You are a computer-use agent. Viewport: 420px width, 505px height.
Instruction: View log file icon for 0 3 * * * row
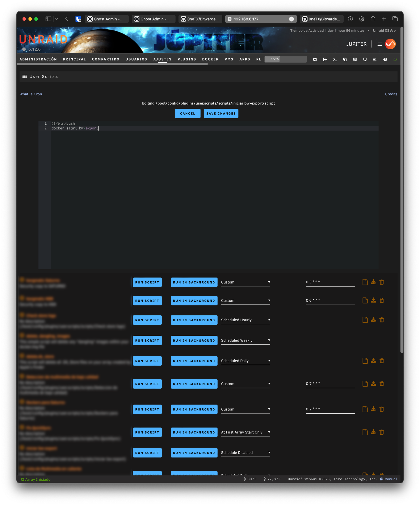click(x=365, y=282)
